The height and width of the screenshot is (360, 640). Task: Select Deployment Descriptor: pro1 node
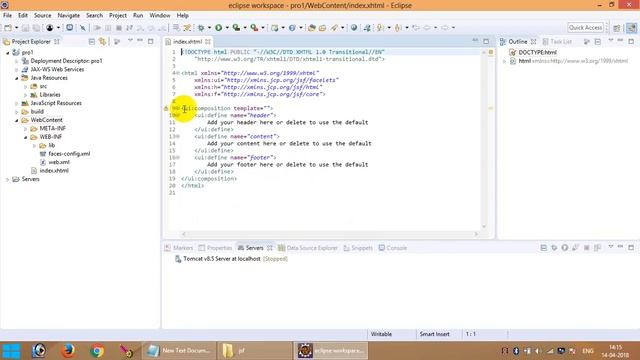tap(66, 61)
